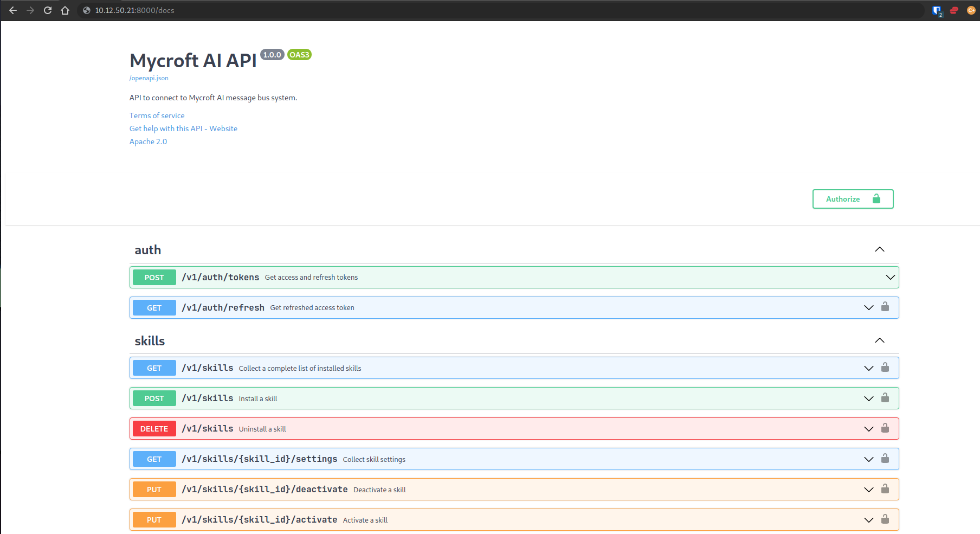The height and width of the screenshot is (534, 980).
Task: Click the Mycroft AI API title
Action: click(x=193, y=61)
